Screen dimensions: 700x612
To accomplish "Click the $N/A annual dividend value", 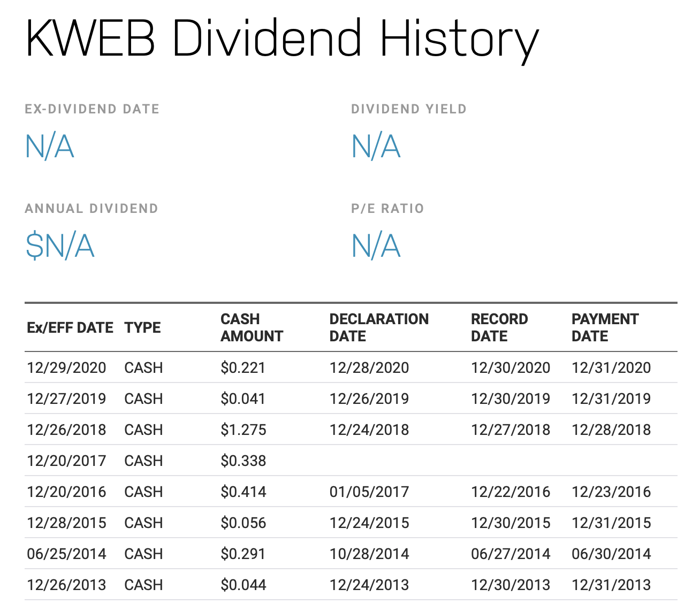I will coord(60,246).
